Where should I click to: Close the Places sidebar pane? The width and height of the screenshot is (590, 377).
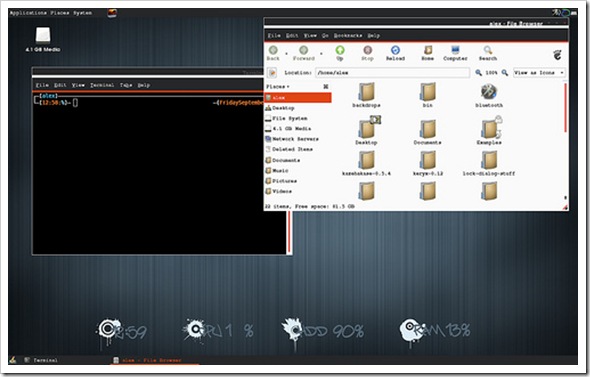pos(326,87)
